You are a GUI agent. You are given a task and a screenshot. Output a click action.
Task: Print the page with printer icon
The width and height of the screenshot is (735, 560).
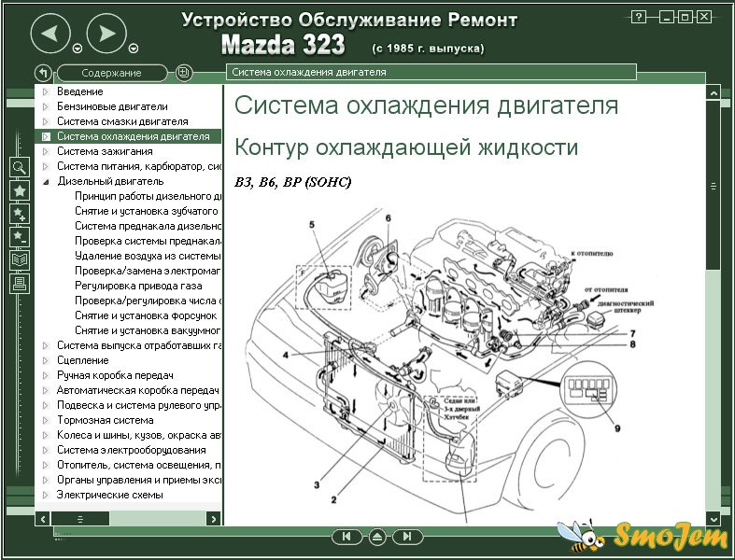pyautogui.click(x=20, y=283)
